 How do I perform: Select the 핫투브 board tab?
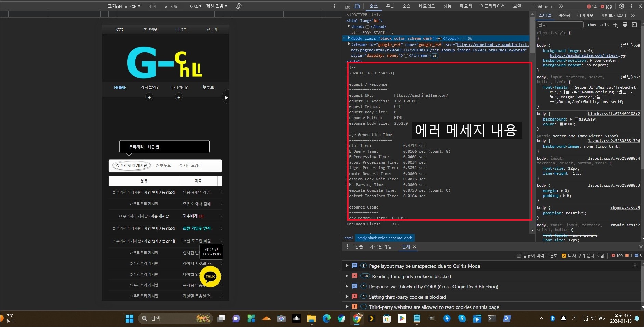[x=163, y=166]
